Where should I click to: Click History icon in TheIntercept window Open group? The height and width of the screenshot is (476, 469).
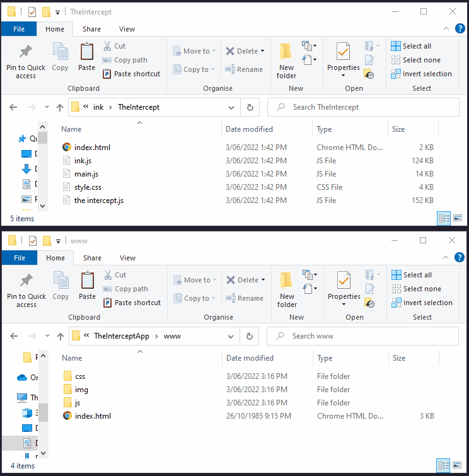369,74
